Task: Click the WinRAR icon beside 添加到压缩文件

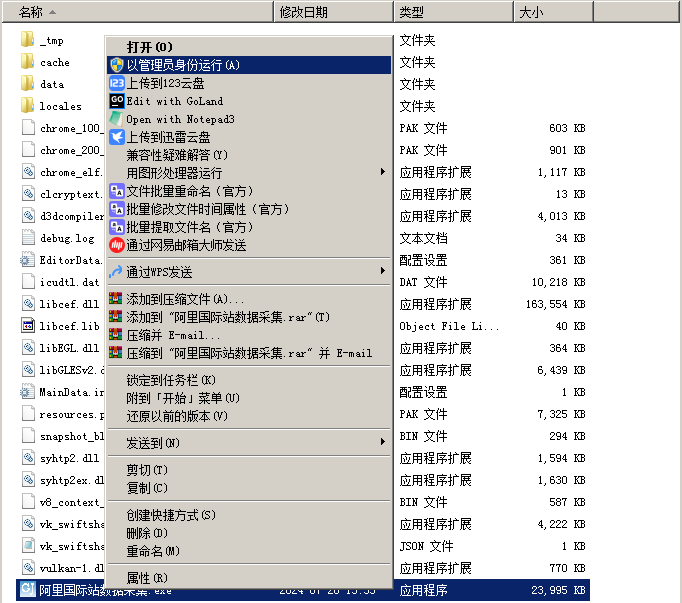Action: coord(115,298)
